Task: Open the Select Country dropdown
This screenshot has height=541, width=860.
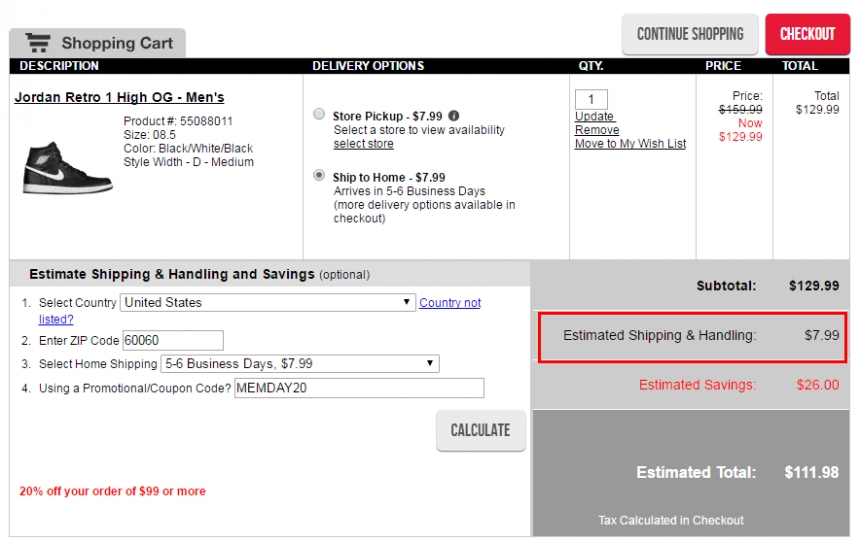Action: [x=268, y=302]
